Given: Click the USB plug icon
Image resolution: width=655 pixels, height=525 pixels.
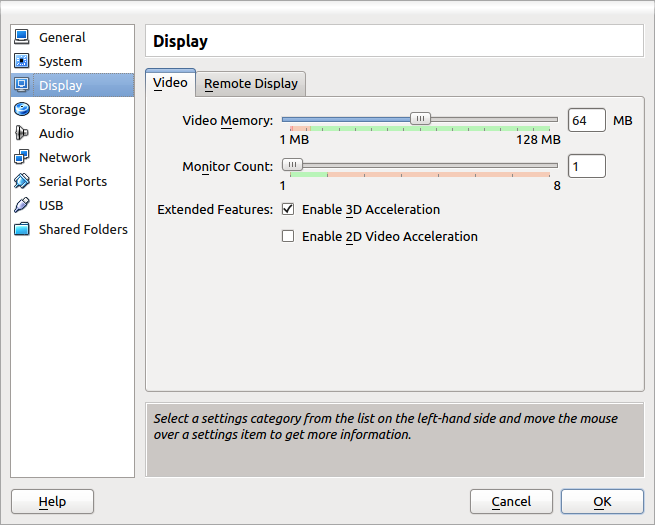Looking at the screenshot, I should 22,205.
